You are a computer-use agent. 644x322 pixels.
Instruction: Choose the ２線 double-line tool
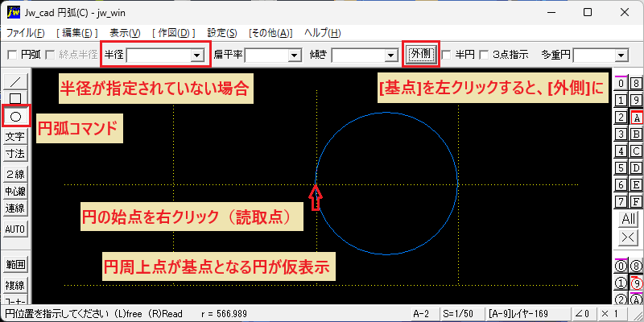(15, 174)
